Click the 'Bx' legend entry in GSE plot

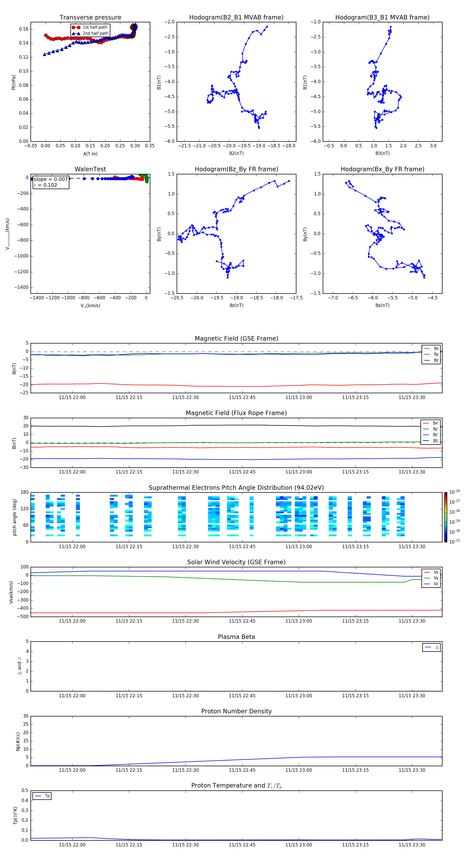point(431,349)
